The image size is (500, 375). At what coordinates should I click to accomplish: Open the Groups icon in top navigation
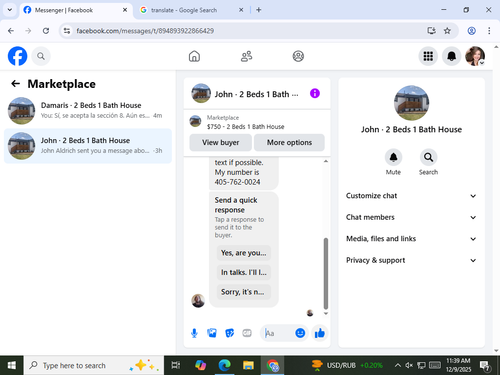pyautogui.click(x=298, y=56)
